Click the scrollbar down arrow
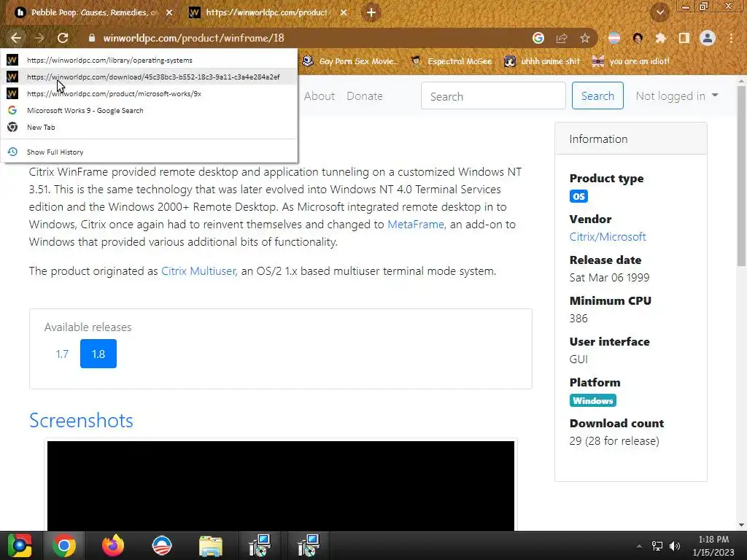The width and height of the screenshot is (747, 560). (x=741, y=525)
